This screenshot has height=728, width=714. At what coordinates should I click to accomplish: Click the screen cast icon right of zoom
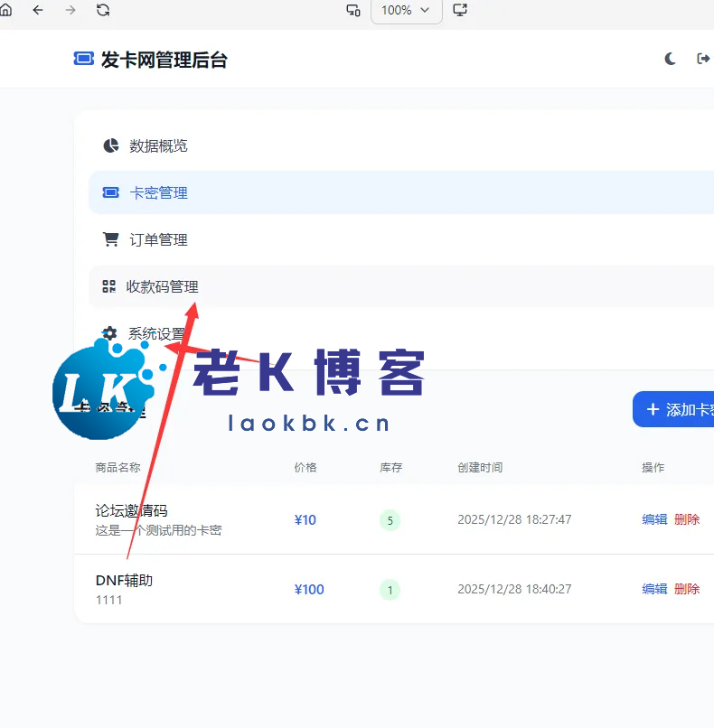click(460, 10)
